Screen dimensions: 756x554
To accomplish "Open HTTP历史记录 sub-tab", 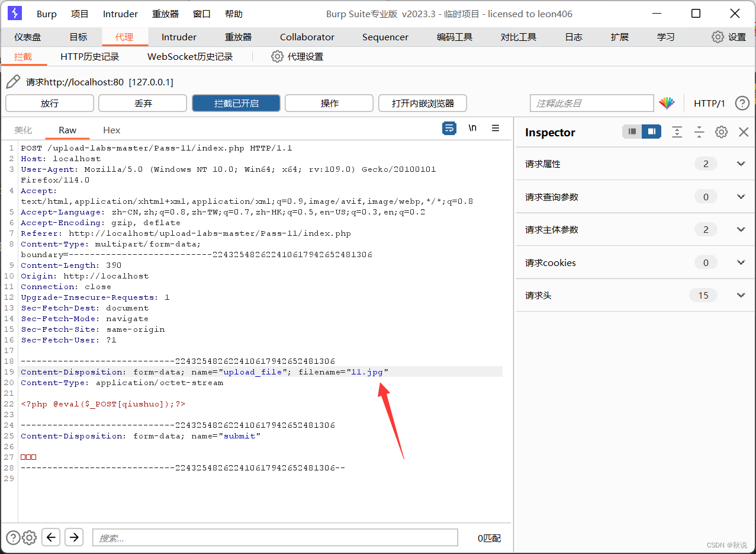I will 90,56.
